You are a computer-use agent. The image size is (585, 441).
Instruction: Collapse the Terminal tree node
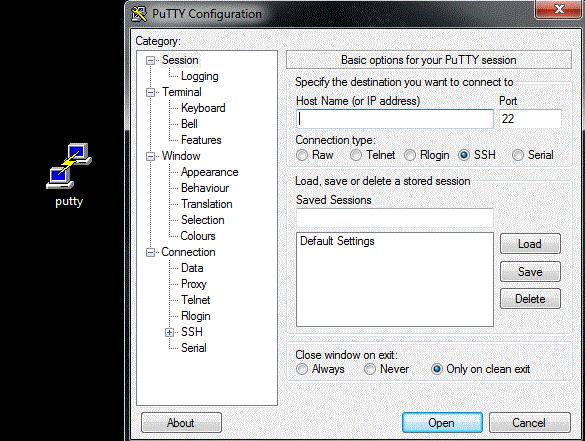coord(150,92)
